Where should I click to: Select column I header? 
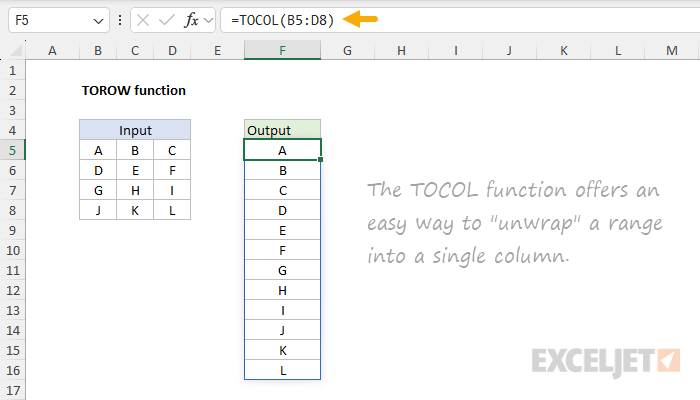[x=455, y=50]
